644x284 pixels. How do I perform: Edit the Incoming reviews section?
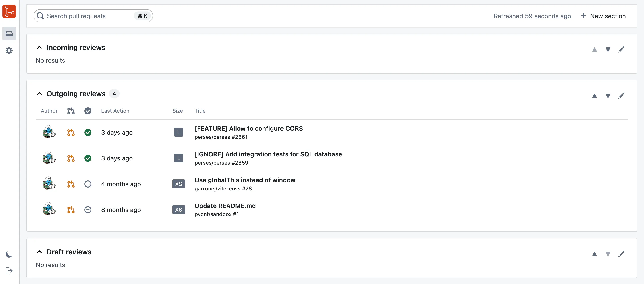point(621,49)
